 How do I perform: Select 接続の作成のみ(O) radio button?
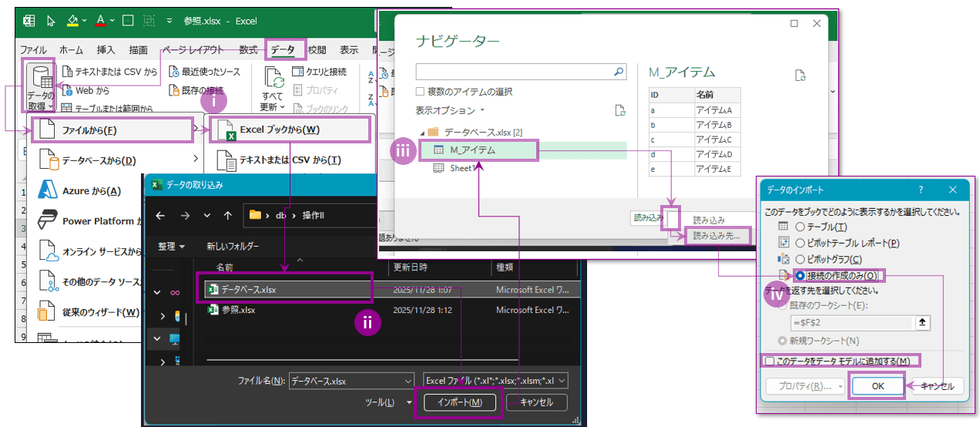click(800, 275)
